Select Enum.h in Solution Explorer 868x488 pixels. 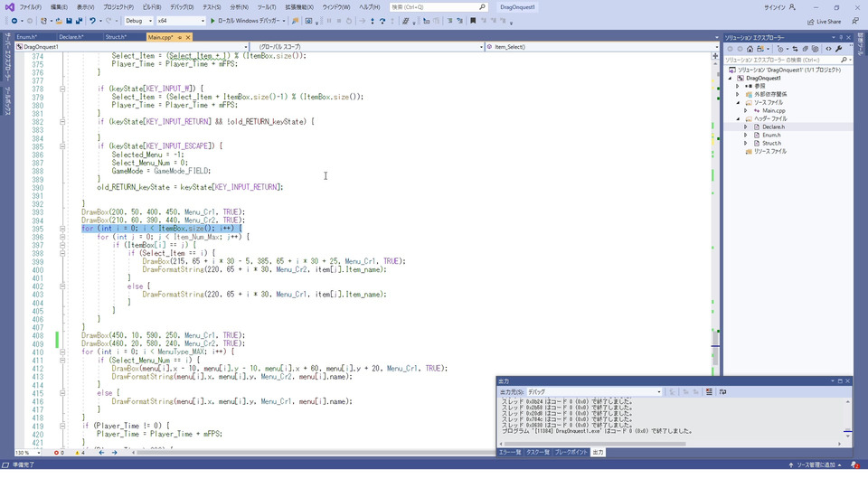771,135
